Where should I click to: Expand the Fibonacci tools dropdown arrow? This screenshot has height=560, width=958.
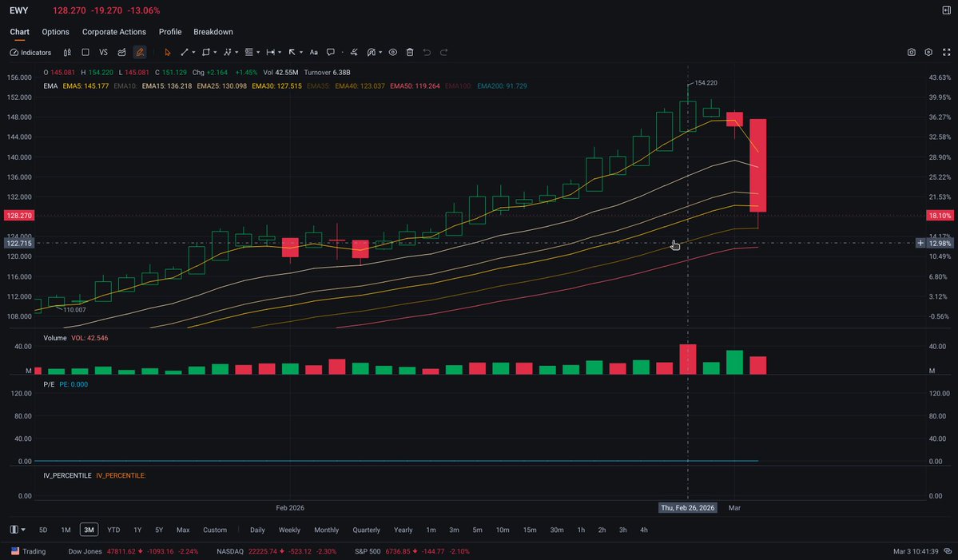[258, 53]
